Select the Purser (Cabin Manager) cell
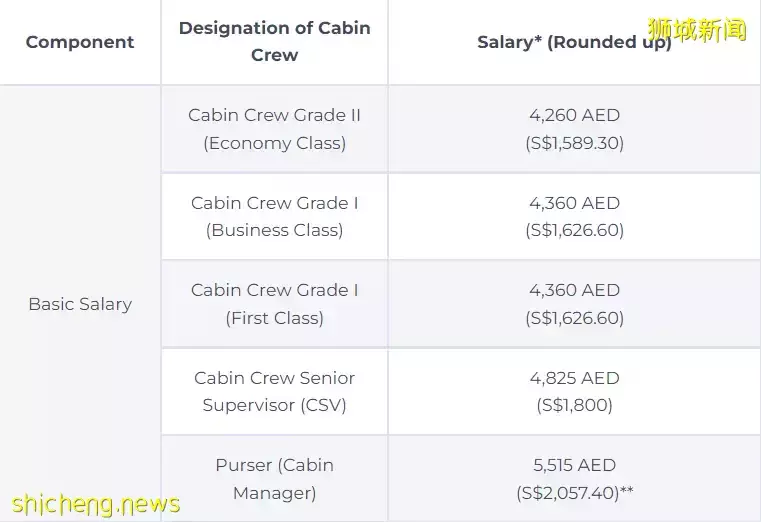761x522 pixels. point(274,479)
